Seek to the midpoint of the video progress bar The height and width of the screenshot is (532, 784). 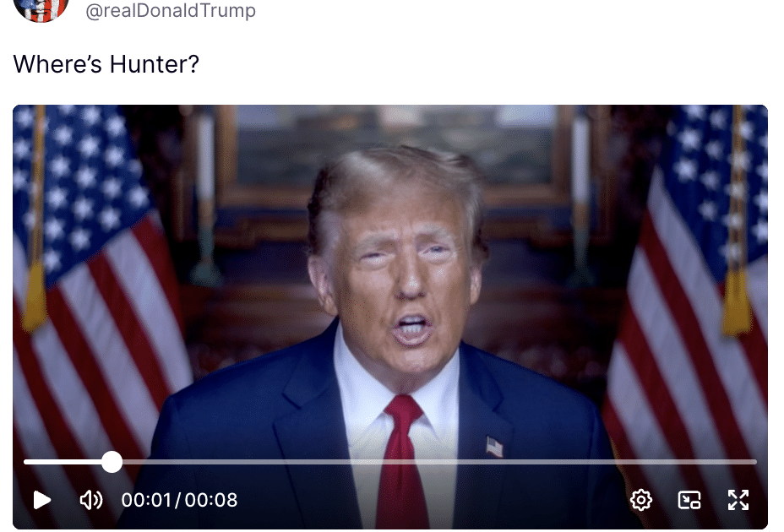tap(390, 462)
